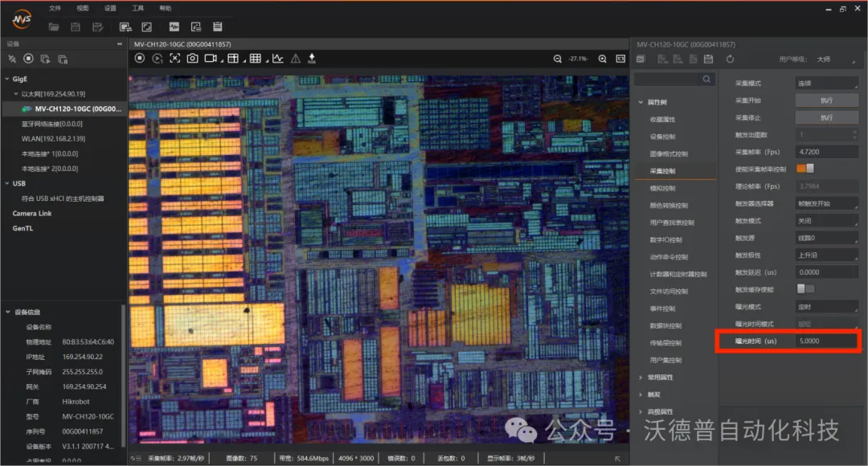Enable the 触发缓存使能 toggle

805,288
